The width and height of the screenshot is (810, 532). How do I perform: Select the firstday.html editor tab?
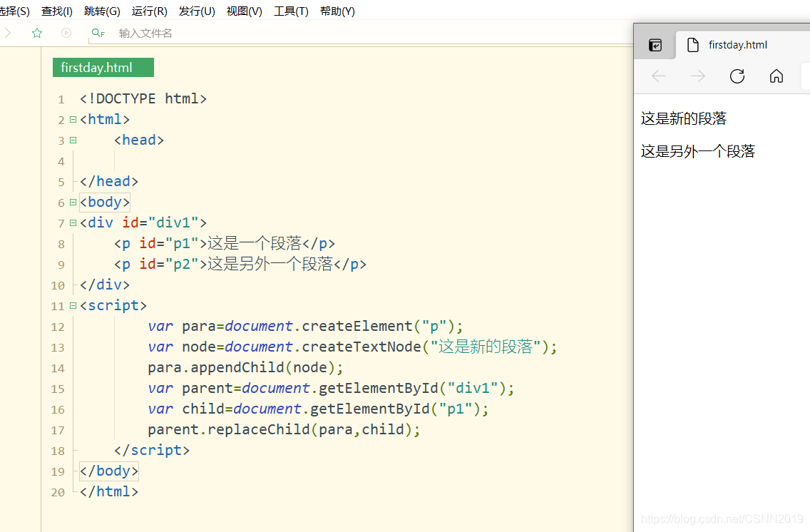[x=103, y=68]
